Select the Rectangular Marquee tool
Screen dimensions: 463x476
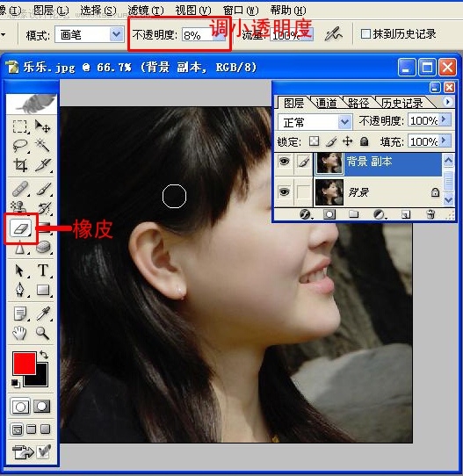click(x=19, y=126)
